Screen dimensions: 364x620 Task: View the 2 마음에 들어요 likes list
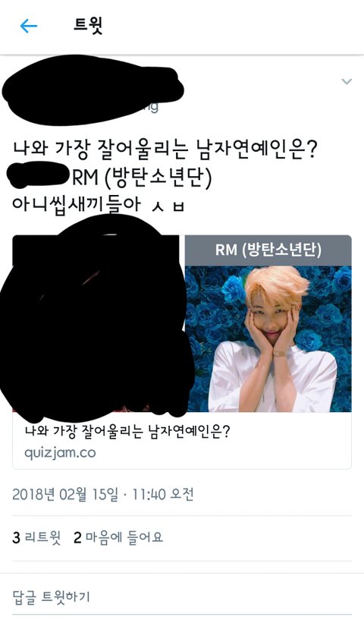118,538
